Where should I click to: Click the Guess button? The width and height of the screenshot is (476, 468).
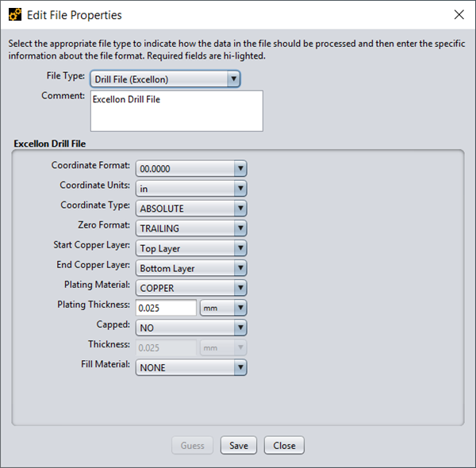click(192, 446)
